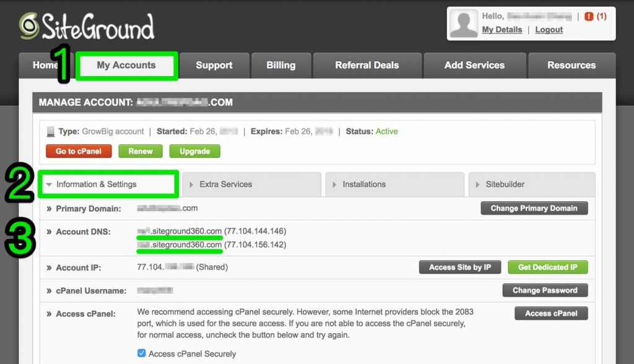Open the Home tab
Viewport: 634px width, 364px height.
[45, 65]
